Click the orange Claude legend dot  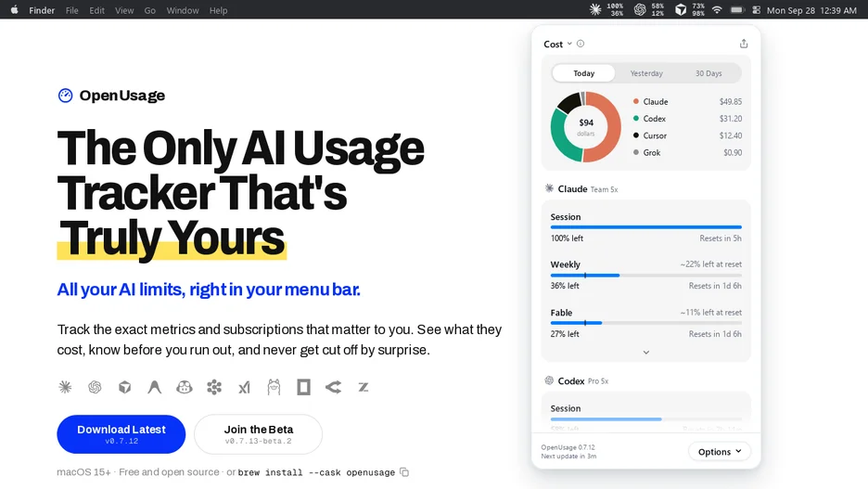pos(636,101)
